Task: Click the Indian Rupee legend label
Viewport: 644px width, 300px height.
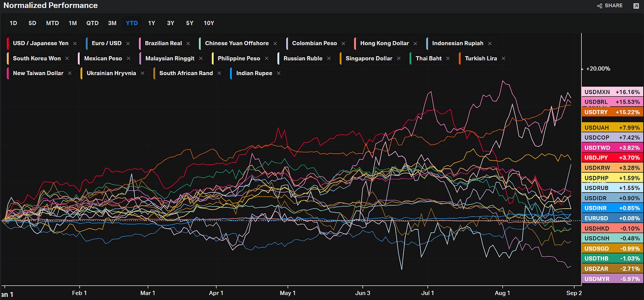Action: pos(254,73)
